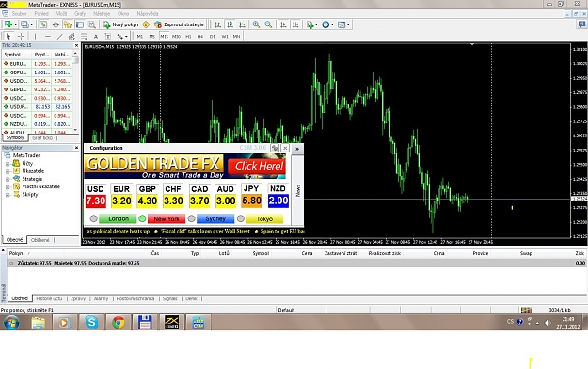Click the Tokyo session button
Viewport: 588px width, 369px height.
click(264, 218)
